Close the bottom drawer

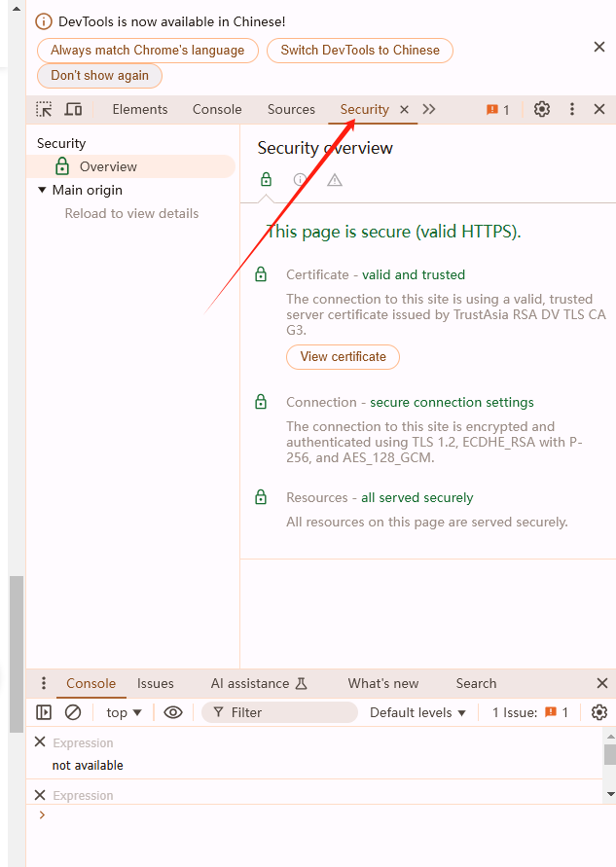coord(602,683)
